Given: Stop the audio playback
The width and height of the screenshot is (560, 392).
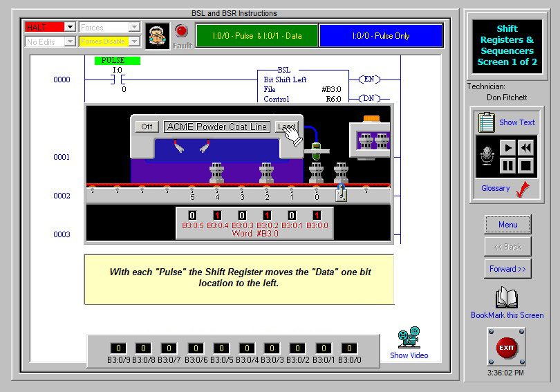Looking at the screenshot, I should [x=526, y=165].
